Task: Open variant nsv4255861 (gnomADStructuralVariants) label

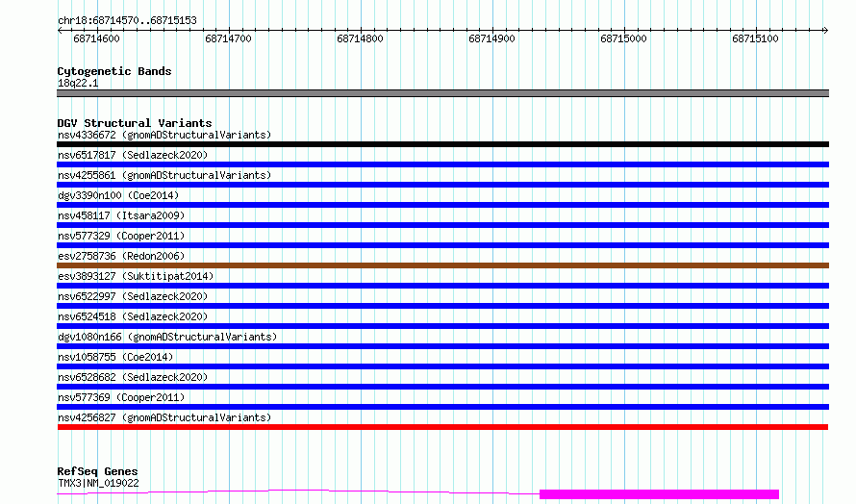Action: [x=164, y=175]
